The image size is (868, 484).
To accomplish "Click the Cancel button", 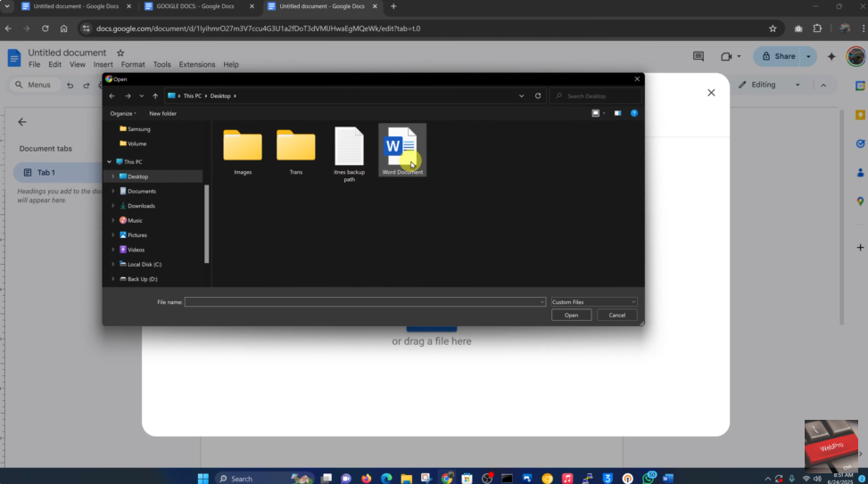I will click(x=617, y=316).
